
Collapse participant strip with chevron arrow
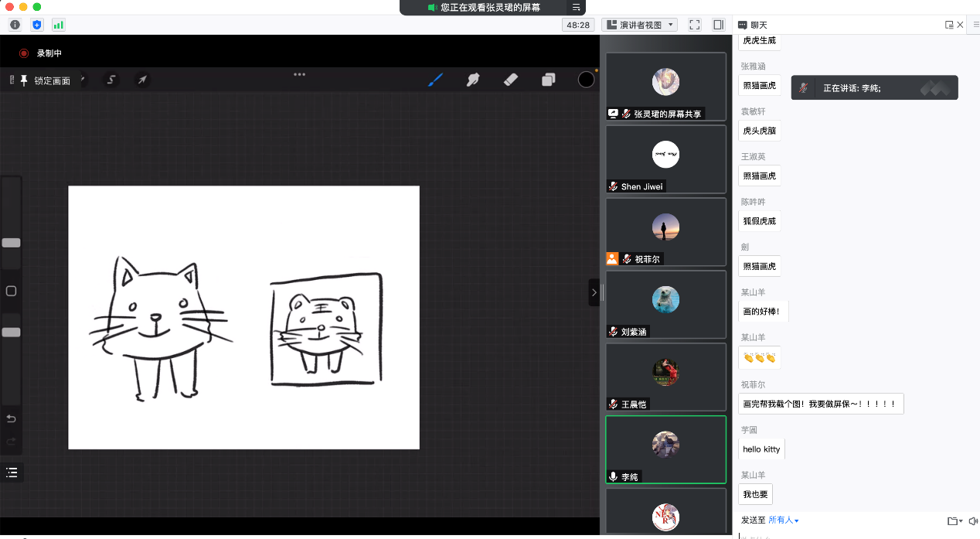594,292
